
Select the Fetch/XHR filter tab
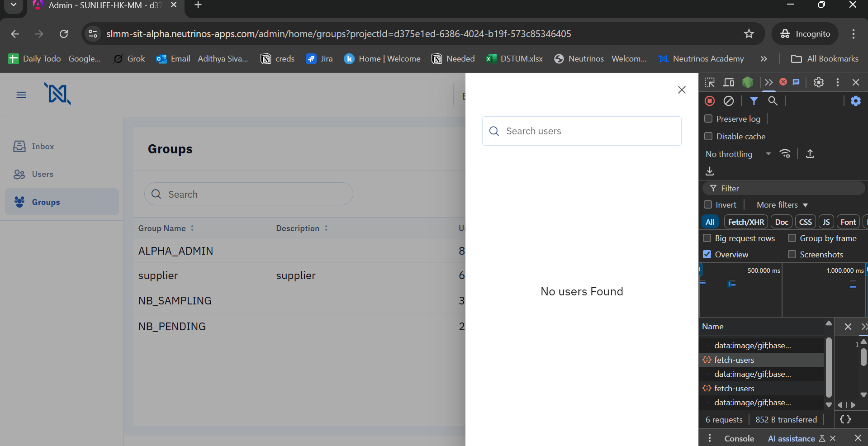click(x=746, y=222)
